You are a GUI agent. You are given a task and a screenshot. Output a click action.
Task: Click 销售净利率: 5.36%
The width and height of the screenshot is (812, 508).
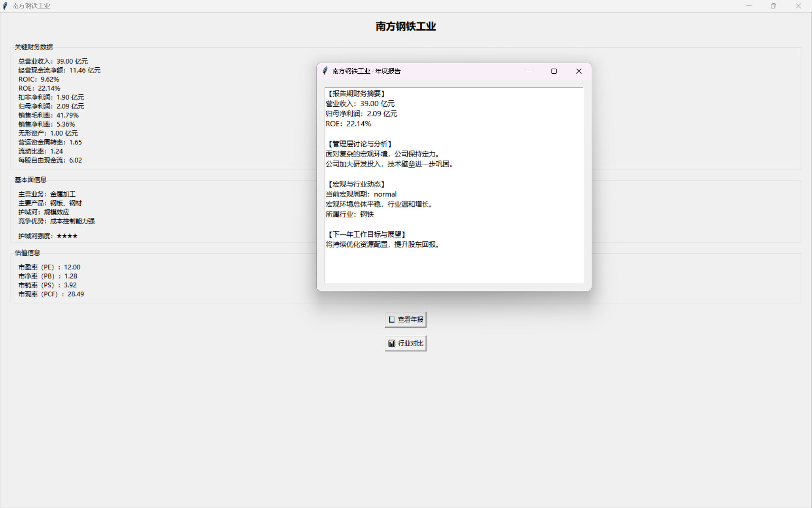47,124
